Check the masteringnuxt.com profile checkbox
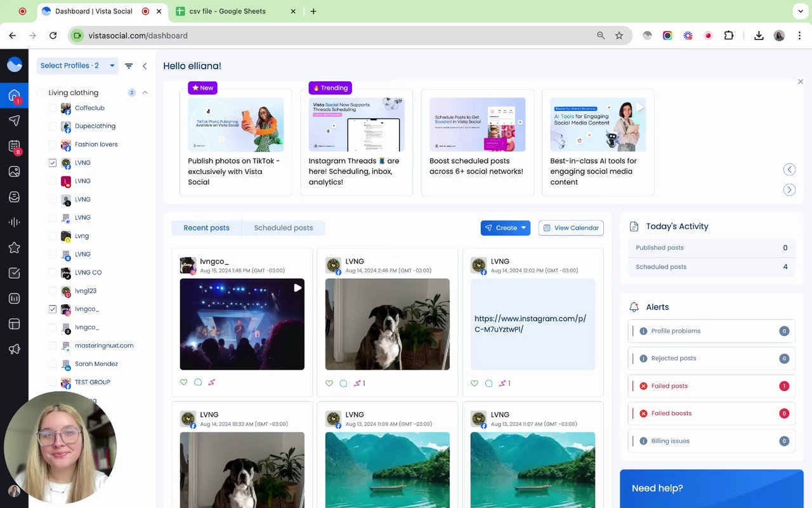The height and width of the screenshot is (508, 812). click(x=53, y=346)
